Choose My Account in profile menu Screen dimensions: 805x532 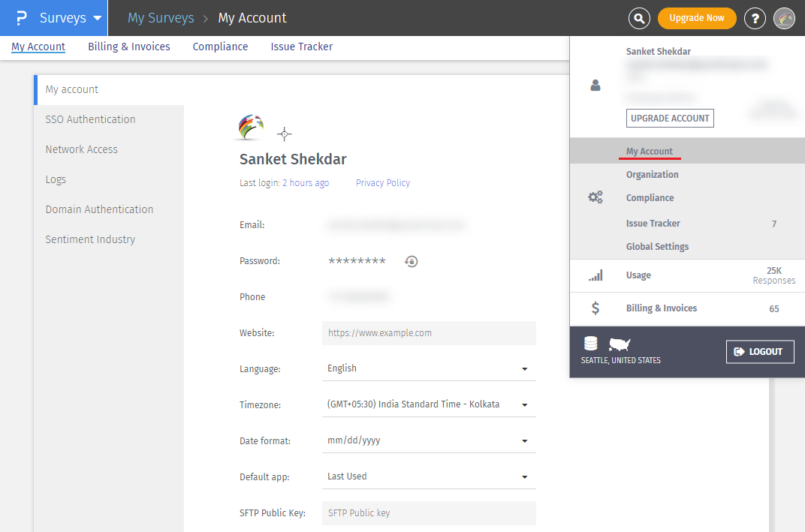point(687,151)
